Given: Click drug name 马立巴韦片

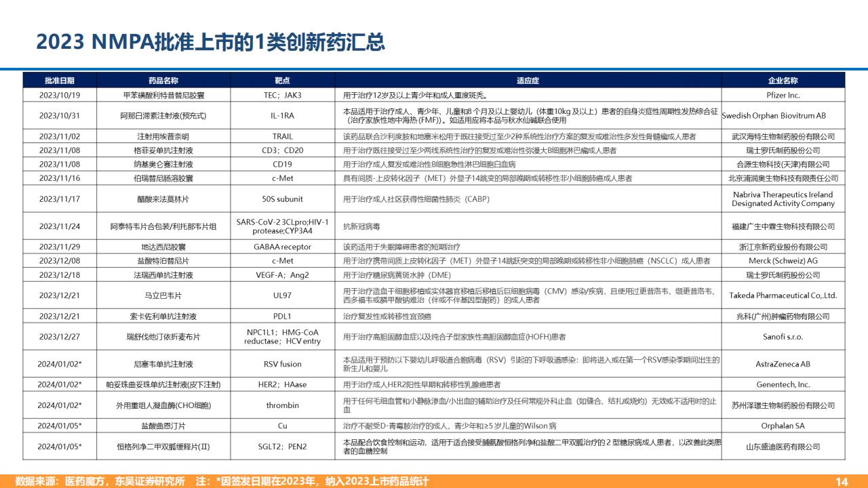Looking at the screenshot, I should click(163, 296).
